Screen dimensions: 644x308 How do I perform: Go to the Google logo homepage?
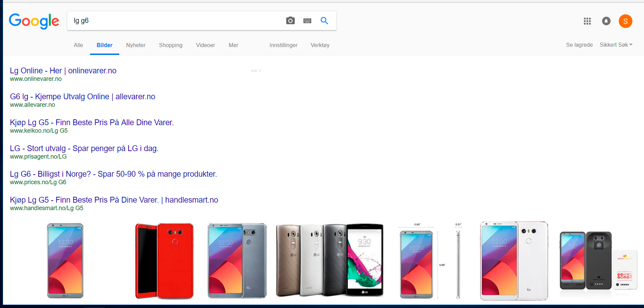34,21
